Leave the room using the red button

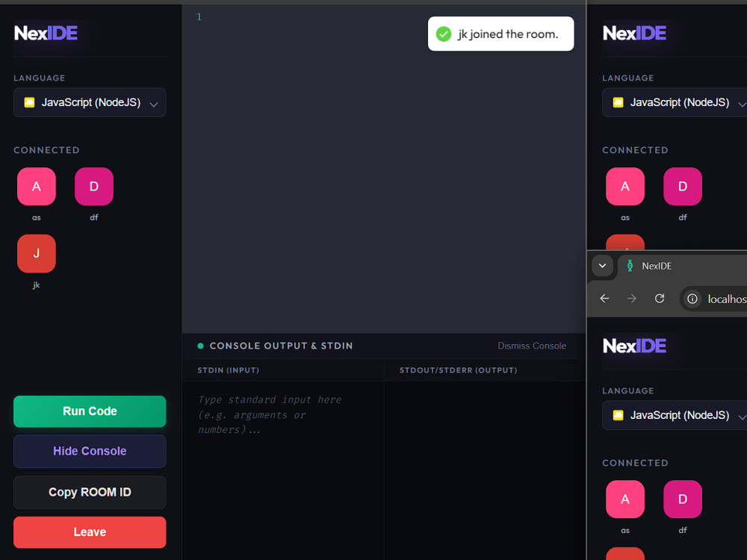click(x=90, y=532)
